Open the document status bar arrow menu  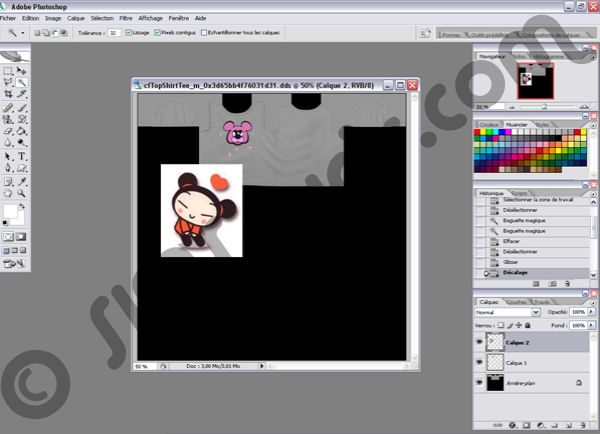pyautogui.click(x=262, y=366)
